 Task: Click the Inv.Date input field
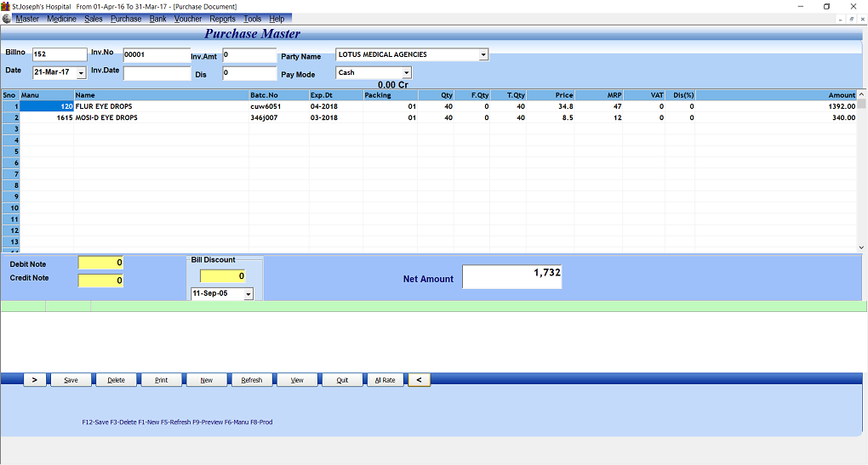[x=157, y=73]
